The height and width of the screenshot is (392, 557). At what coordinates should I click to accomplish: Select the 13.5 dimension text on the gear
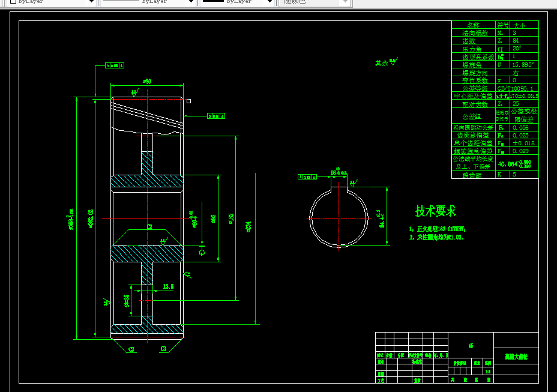(168, 286)
